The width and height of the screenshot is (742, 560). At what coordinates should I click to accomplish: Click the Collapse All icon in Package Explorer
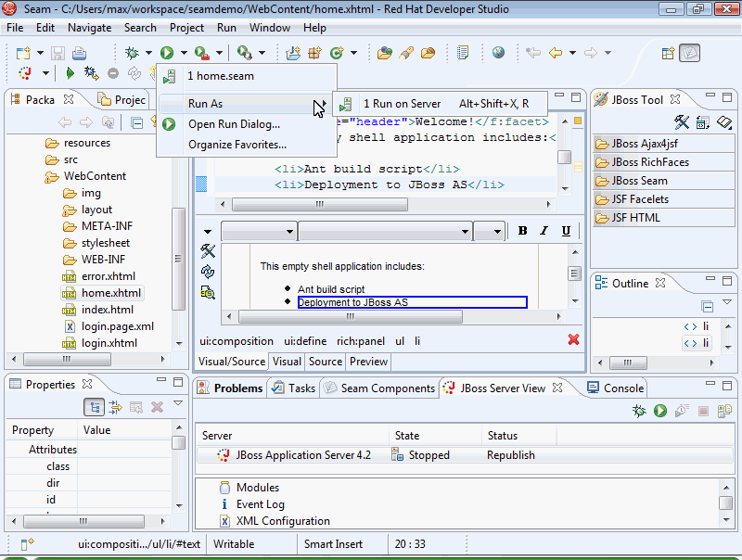(136, 123)
